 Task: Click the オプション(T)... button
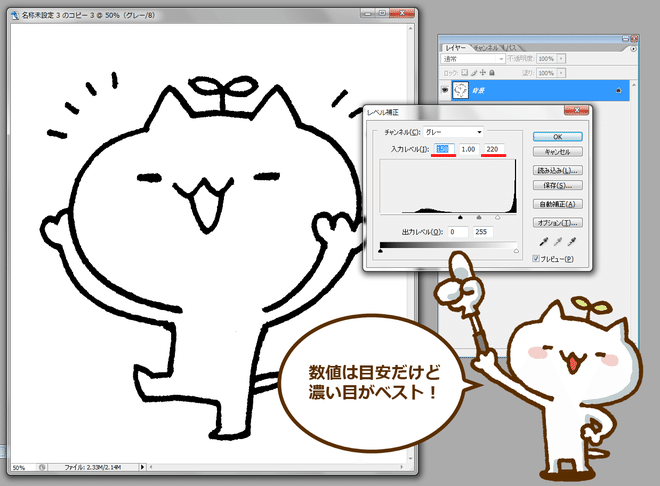pyautogui.click(x=558, y=223)
